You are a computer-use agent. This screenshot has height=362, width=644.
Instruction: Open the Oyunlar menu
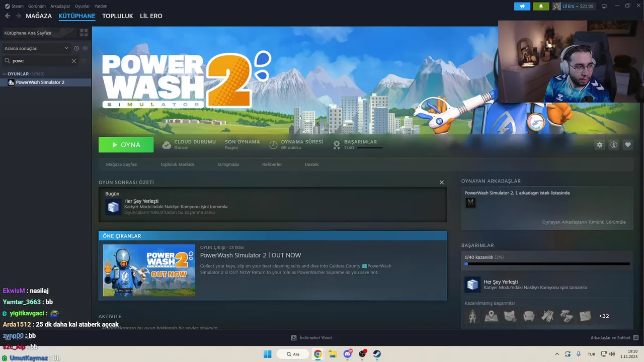click(82, 6)
